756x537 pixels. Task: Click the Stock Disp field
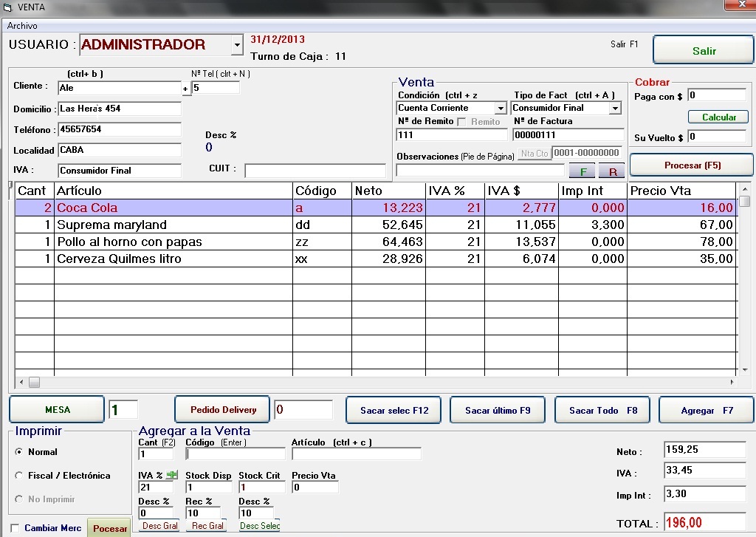click(x=207, y=488)
